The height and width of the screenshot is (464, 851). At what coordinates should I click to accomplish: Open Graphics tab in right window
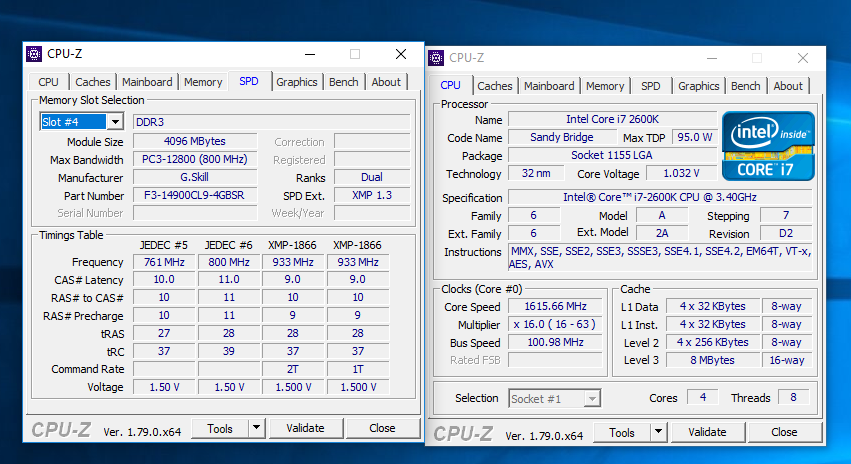tap(698, 86)
